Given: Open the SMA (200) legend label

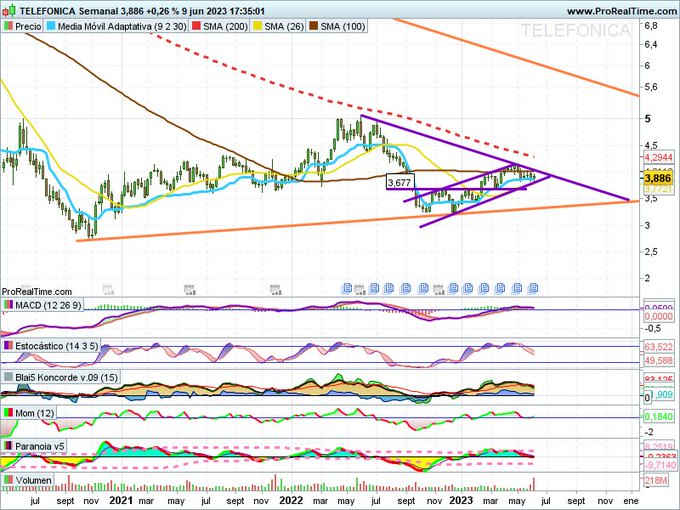Looking at the screenshot, I should pos(225,26).
